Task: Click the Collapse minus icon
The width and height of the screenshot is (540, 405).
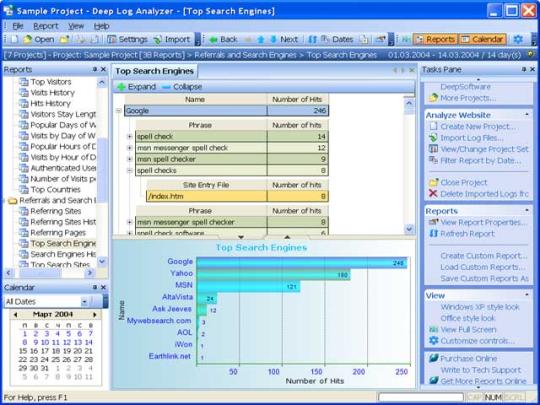Action: click(x=166, y=87)
